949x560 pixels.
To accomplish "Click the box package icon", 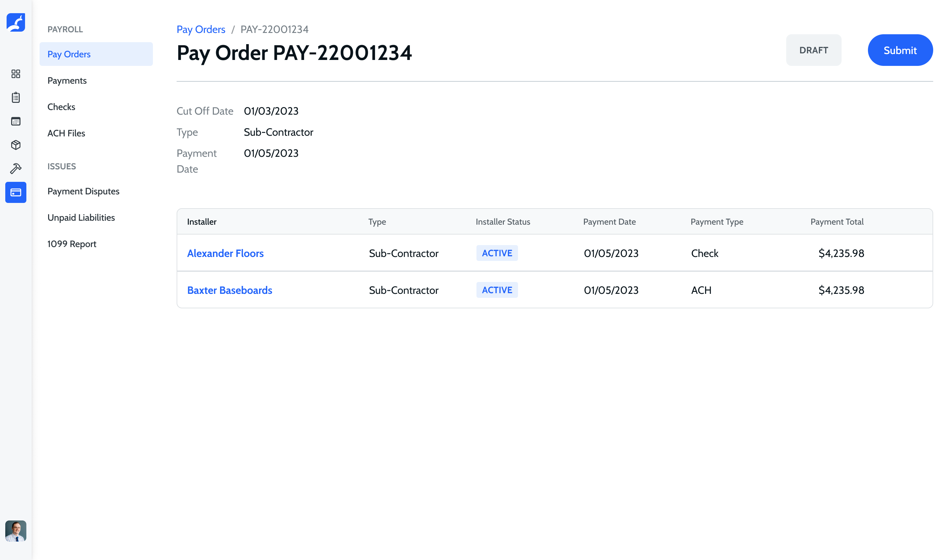I will [15, 145].
